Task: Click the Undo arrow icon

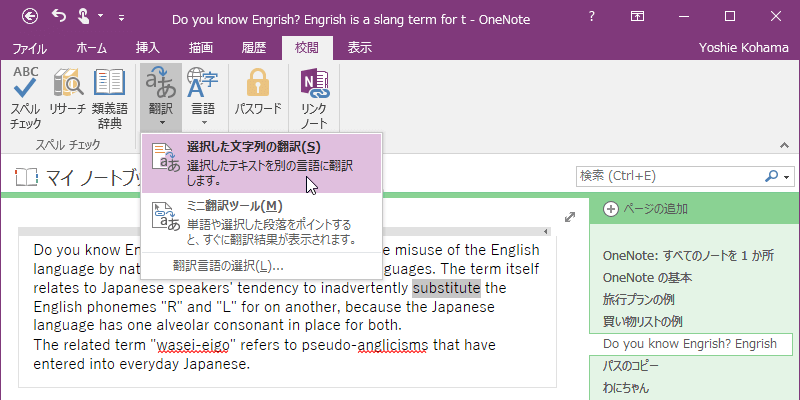Action: pos(59,17)
